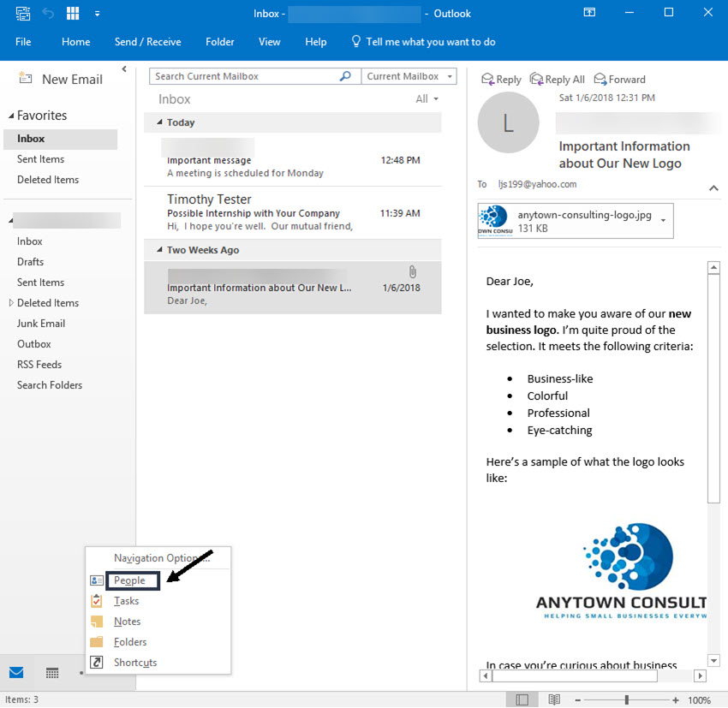Select the Mail envelope icon
The height and width of the screenshot is (708, 728).
pyautogui.click(x=16, y=673)
